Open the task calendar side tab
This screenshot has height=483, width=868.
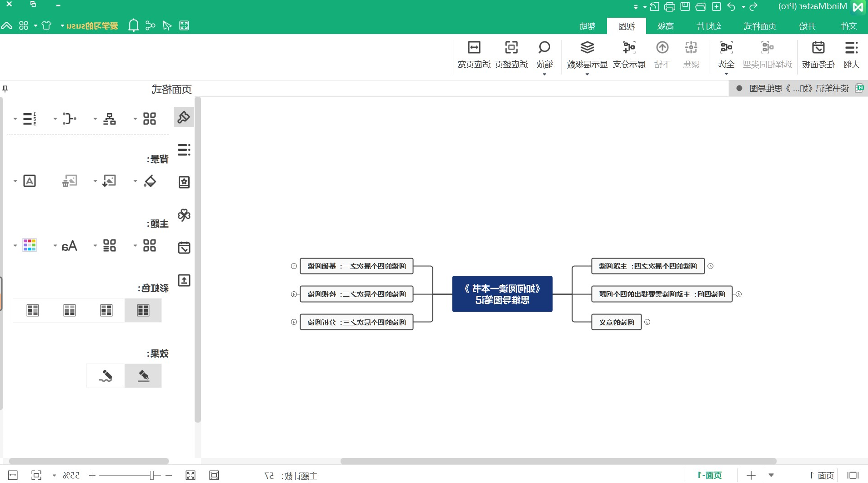click(184, 248)
